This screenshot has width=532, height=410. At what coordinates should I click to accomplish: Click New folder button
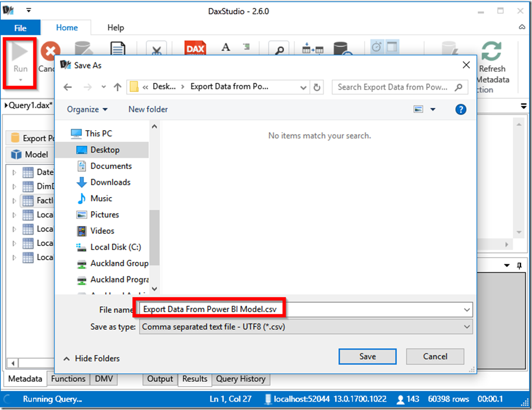point(148,109)
